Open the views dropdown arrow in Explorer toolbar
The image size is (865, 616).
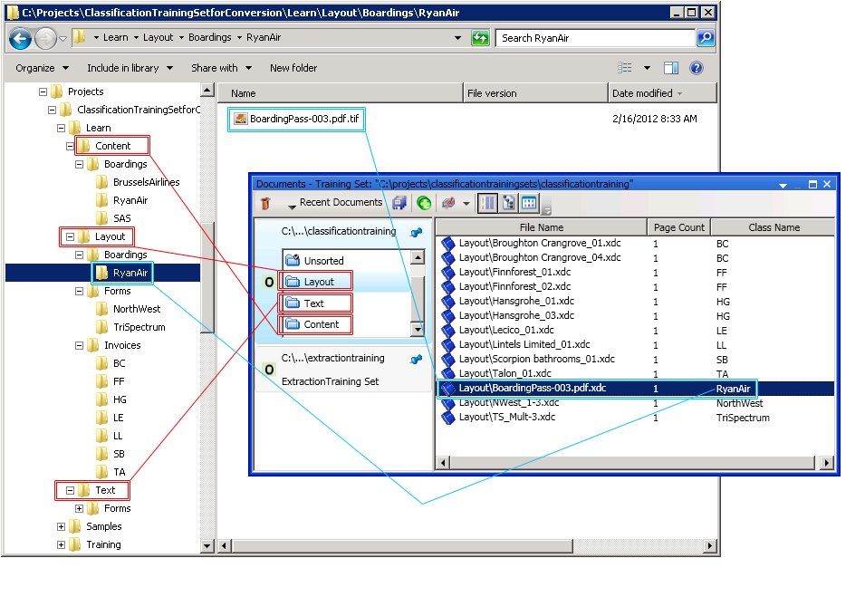tap(646, 68)
